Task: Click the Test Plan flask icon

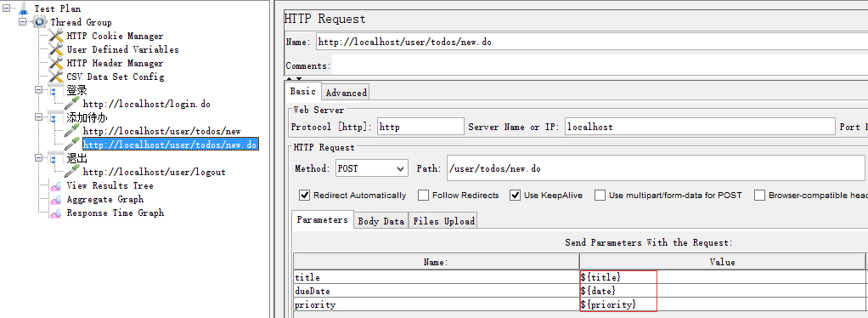Action: pos(23,9)
